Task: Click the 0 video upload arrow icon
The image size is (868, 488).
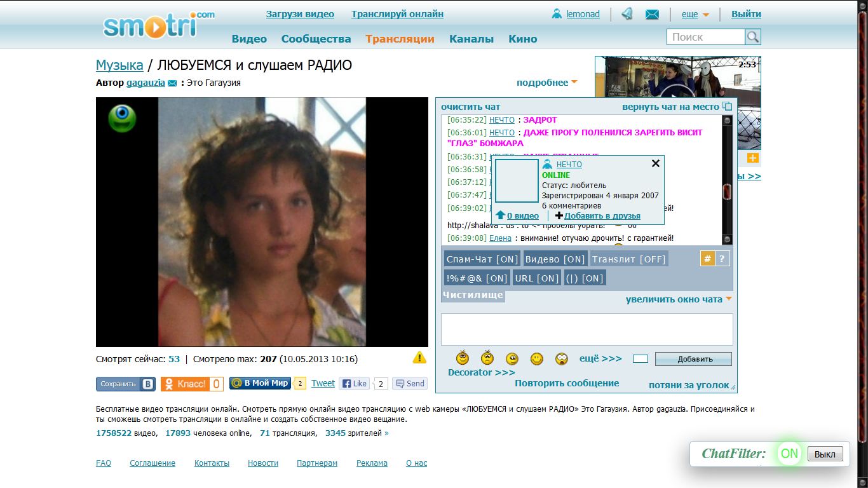Action: tap(501, 215)
